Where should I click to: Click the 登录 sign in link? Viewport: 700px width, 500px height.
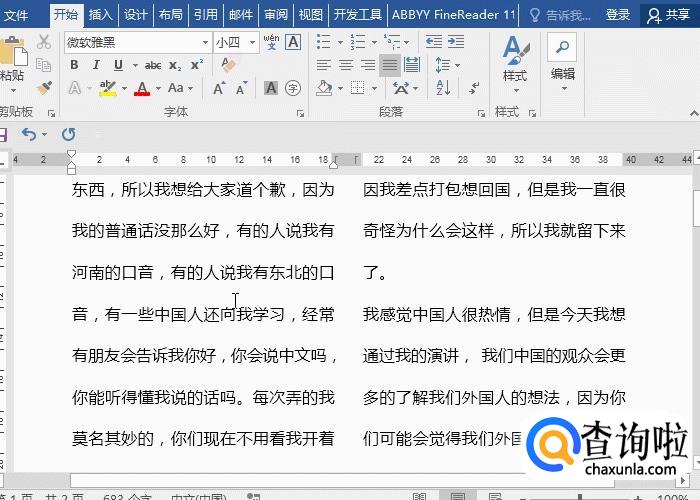pos(618,15)
